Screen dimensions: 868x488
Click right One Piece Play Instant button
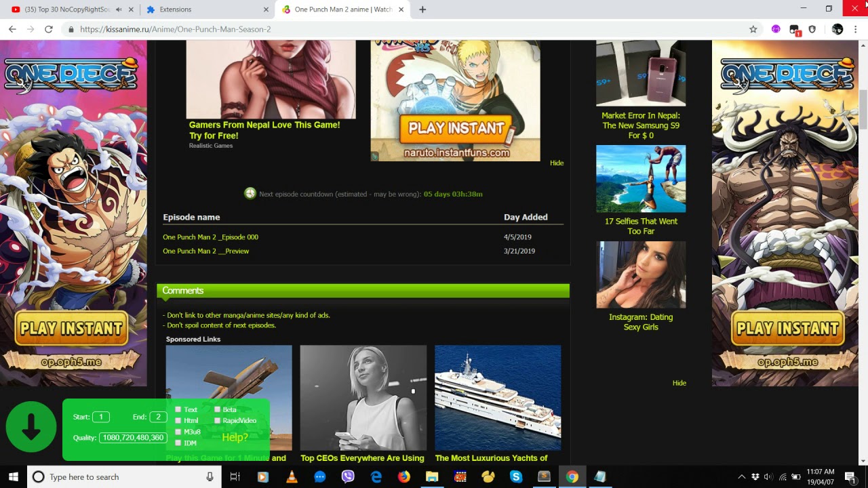[x=787, y=328]
